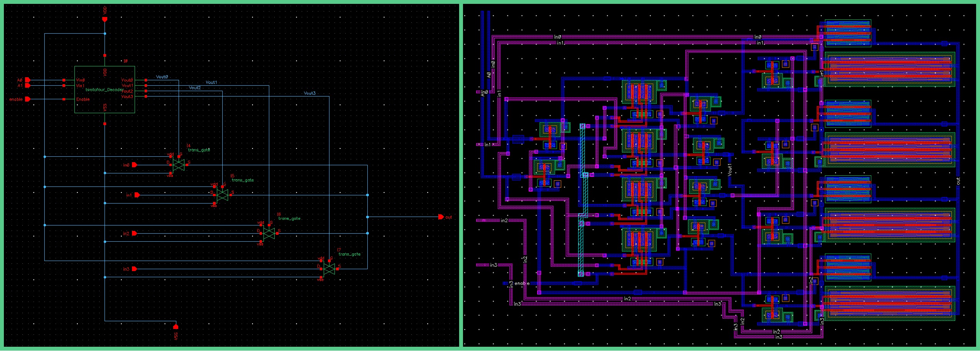Select the out output pin in the schematic
Screen dimensions: 980x351
[x=441, y=217]
